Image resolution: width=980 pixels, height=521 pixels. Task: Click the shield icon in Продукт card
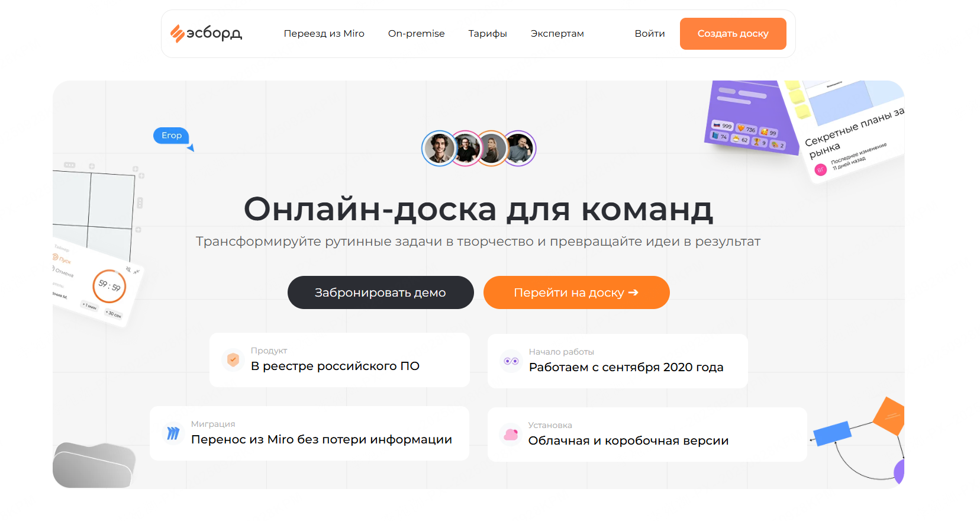(233, 359)
